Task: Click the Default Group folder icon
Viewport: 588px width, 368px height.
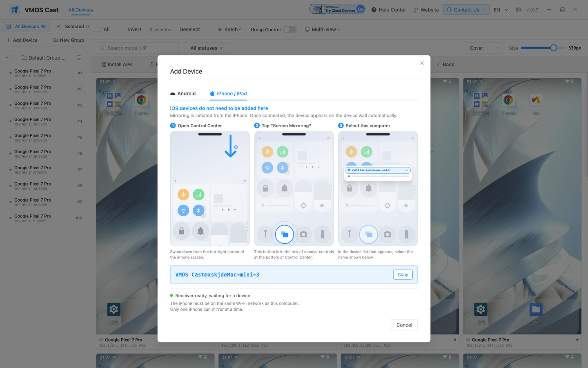Action: tap(24, 58)
